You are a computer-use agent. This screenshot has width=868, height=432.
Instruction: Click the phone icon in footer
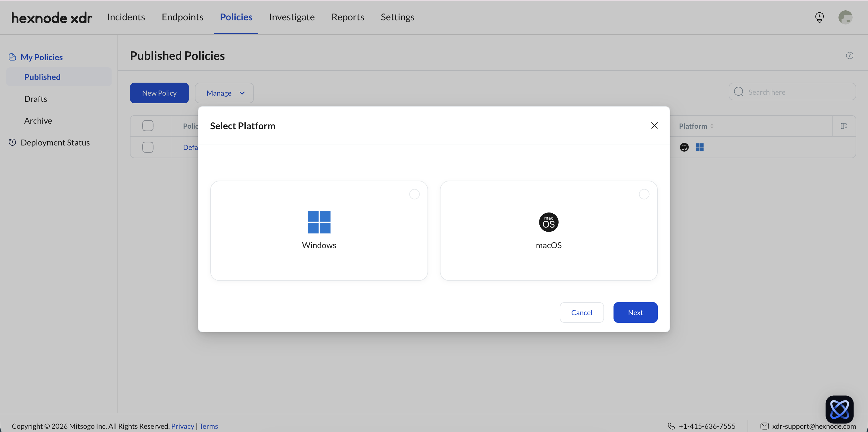(x=671, y=426)
